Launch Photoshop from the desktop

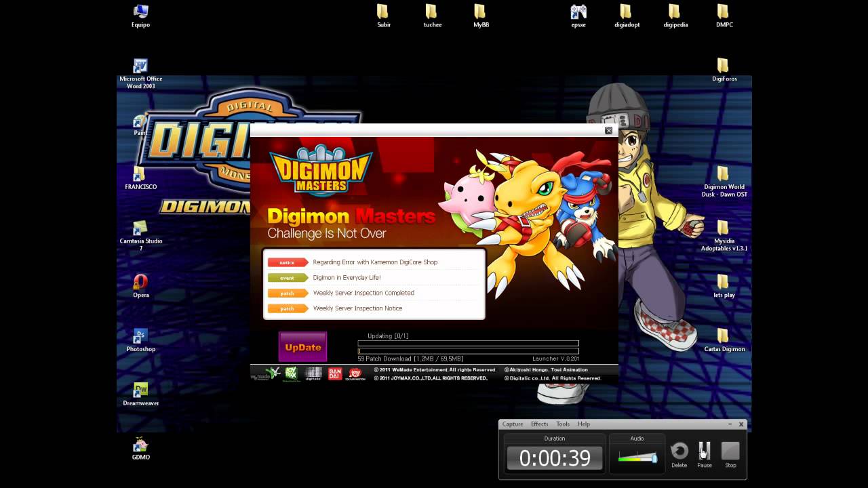coord(140,341)
